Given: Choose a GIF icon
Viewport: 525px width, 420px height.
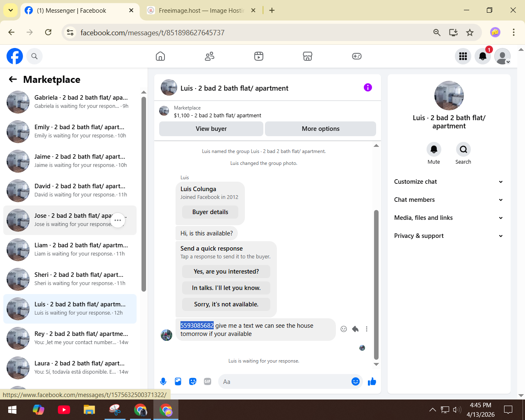Looking at the screenshot, I should (208, 382).
